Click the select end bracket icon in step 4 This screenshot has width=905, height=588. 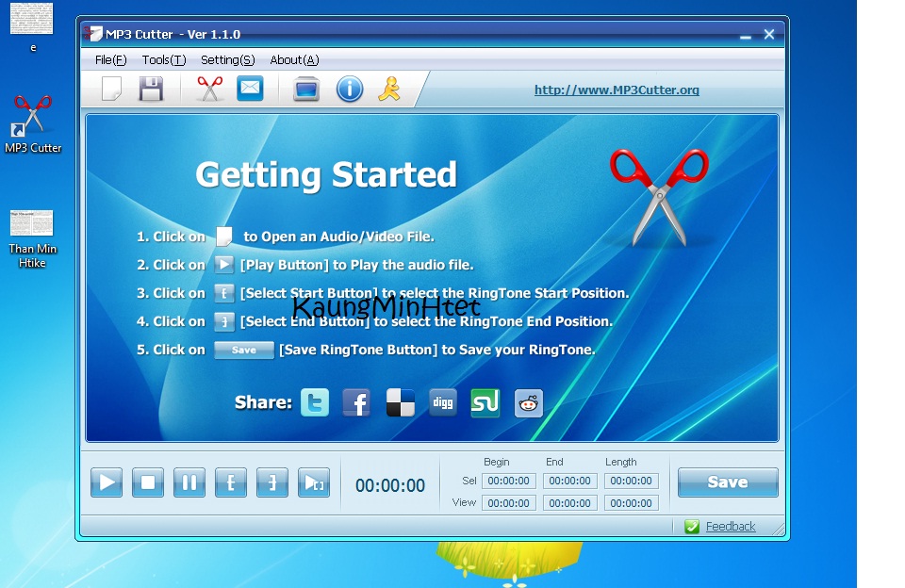coord(224,321)
